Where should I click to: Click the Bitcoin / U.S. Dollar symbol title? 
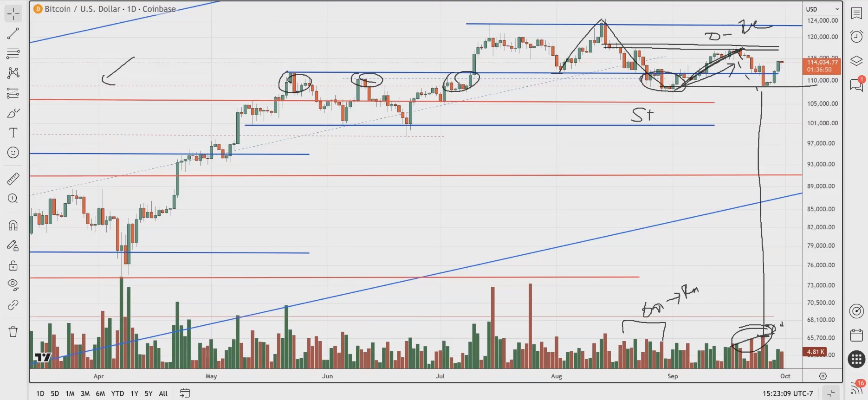coord(110,9)
